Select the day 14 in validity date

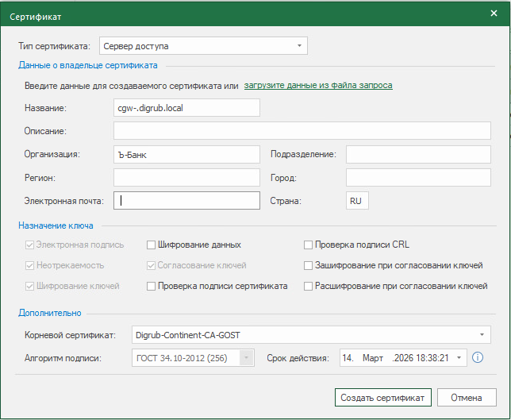click(x=348, y=358)
